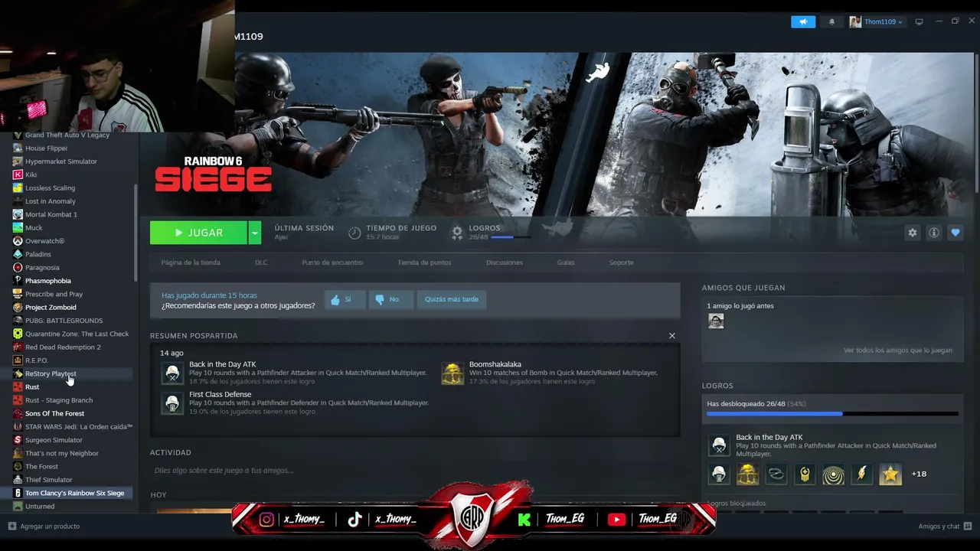Open the Soporte tab
Screen dimensions: 980x551
pyautogui.click(x=622, y=262)
